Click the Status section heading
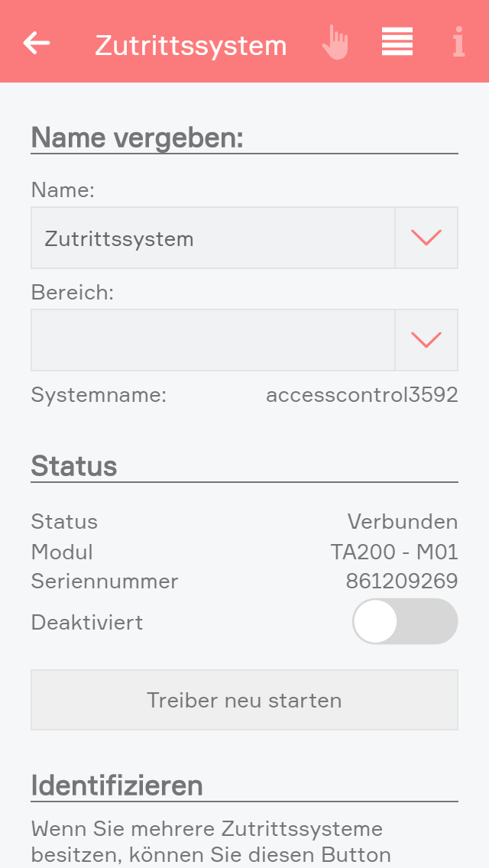Viewport: 489px width, 868px height. tap(74, 465)
